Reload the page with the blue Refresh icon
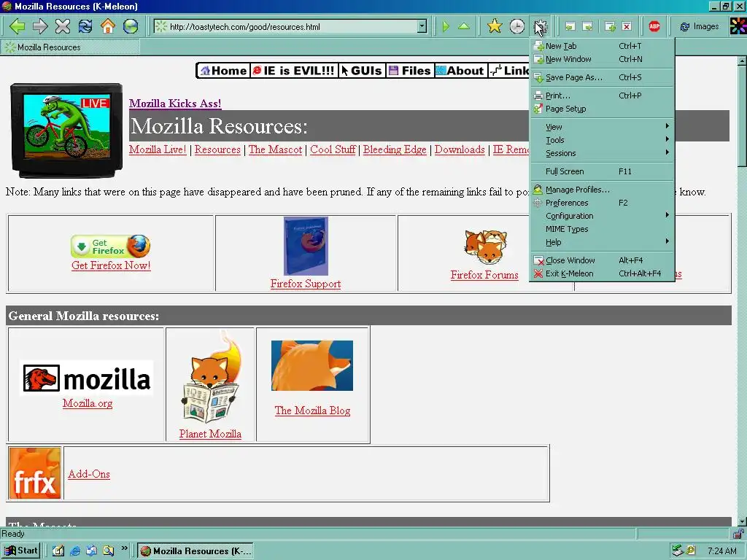 click(x=85, y=26)
